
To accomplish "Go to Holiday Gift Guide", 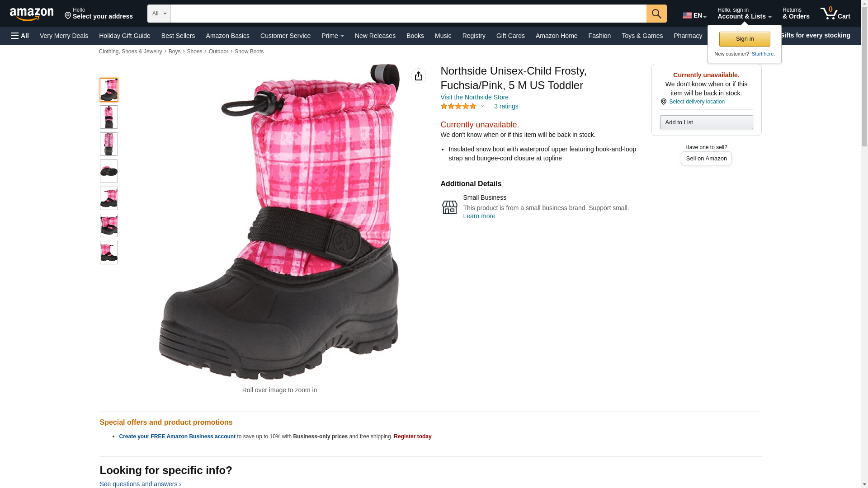I will pos(125,36).
